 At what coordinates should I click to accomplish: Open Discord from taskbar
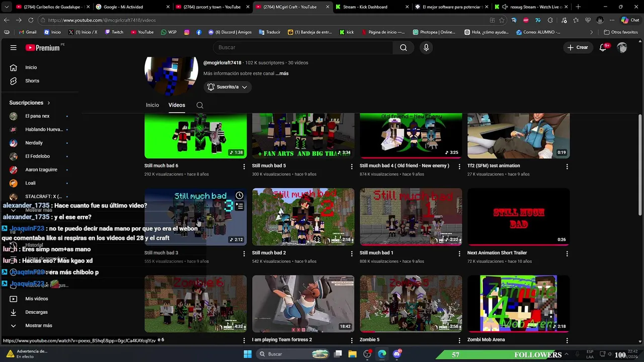pos(397,354)
